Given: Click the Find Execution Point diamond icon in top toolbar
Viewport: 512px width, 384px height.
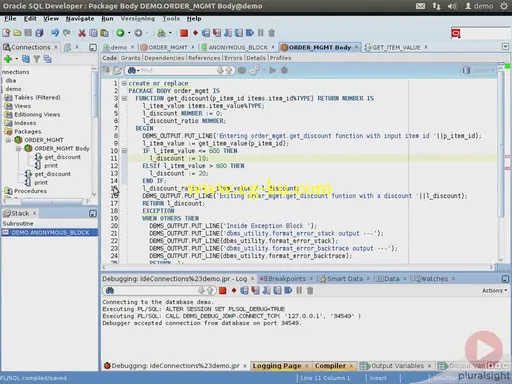Looking at the screenshot, I should coord(195,33).
